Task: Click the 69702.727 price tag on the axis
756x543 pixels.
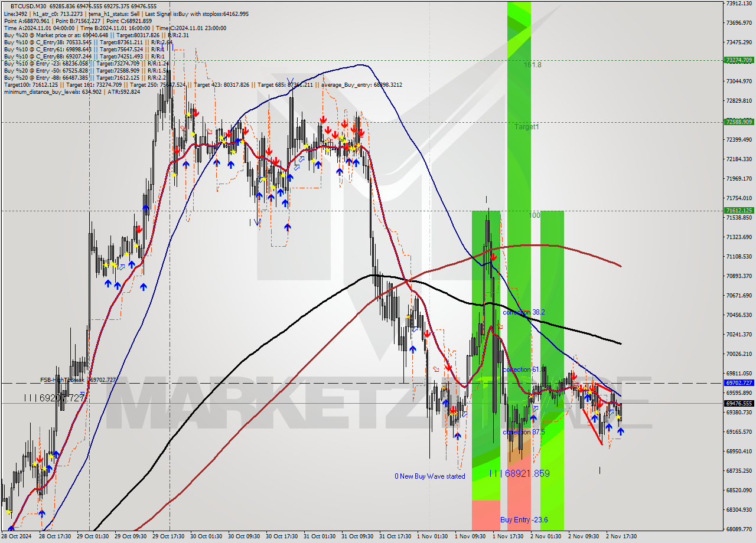Action: [x=738, y=382]
